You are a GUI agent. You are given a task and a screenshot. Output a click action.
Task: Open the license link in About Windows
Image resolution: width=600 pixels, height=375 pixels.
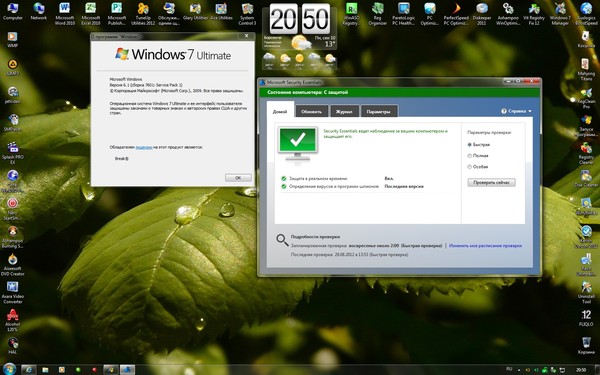(144, 147)
